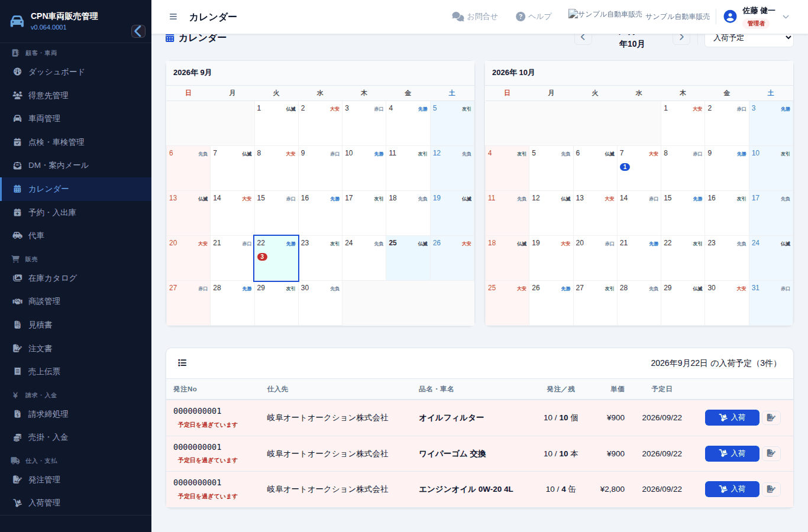Open 入荷管理 in the sidebar
This screenshot has width=808, height=532.
point(76,503)
